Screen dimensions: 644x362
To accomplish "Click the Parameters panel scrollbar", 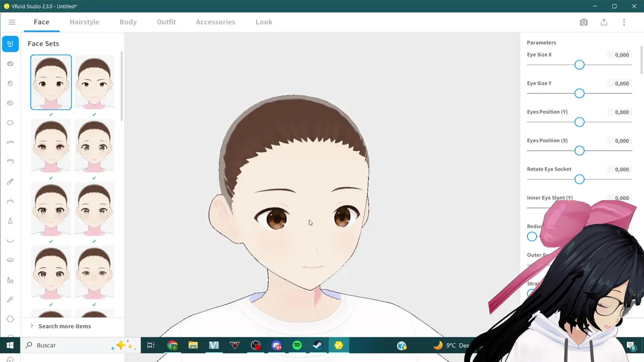I will (641, 59).
